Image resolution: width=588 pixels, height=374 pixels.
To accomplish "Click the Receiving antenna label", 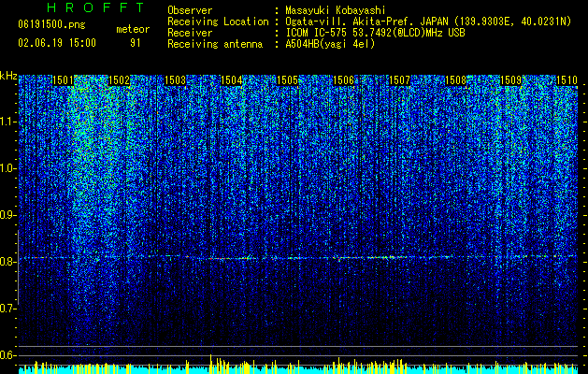I will [x=215, y=44].
